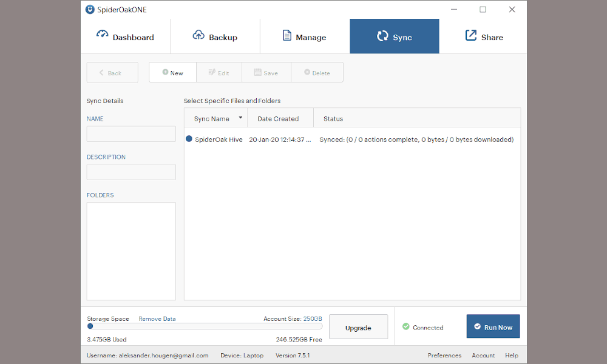Screen dimensions: 607x364
Task: Maximize the SpiderOakONE window
Action: tap(483, 9)
